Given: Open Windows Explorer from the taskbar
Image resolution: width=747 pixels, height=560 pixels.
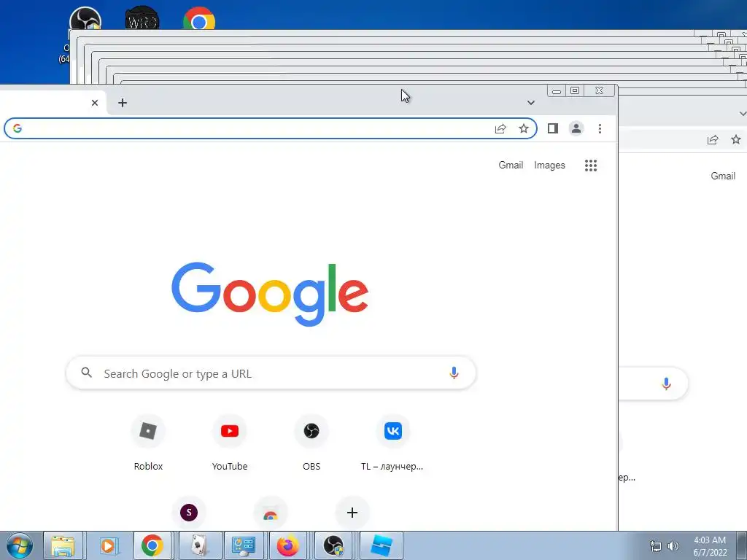Looking at the screenshot, I should pyautogui.click(x=63, y=545).
